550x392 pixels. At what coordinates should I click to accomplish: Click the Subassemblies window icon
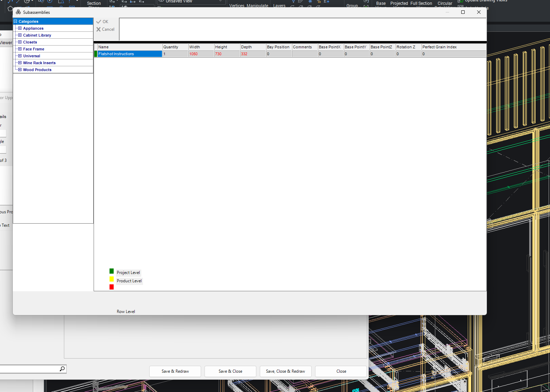pos(18,12)
